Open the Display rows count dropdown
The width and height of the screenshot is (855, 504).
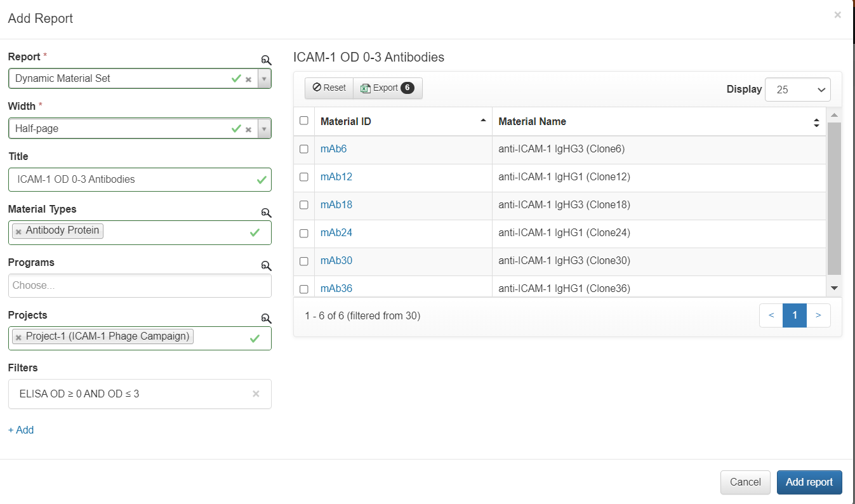pos(797,90)
